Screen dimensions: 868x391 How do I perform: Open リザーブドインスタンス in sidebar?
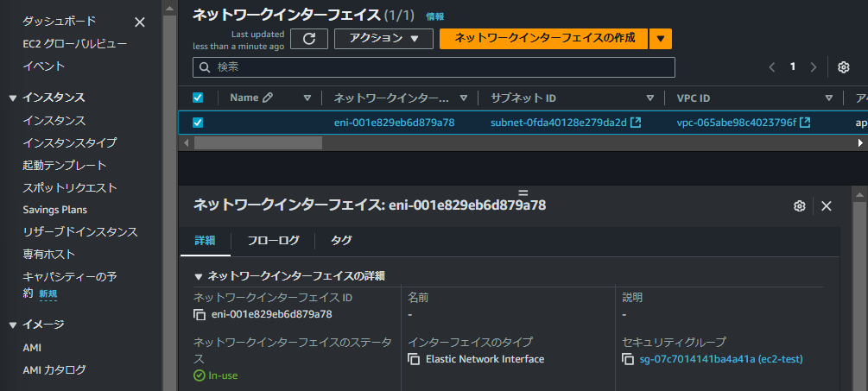coord(80,232)
